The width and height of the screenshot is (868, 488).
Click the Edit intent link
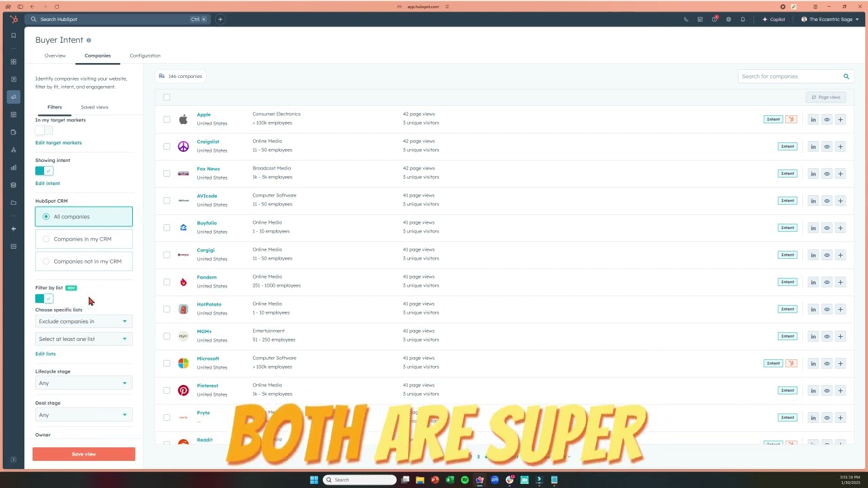coord(47,184)
